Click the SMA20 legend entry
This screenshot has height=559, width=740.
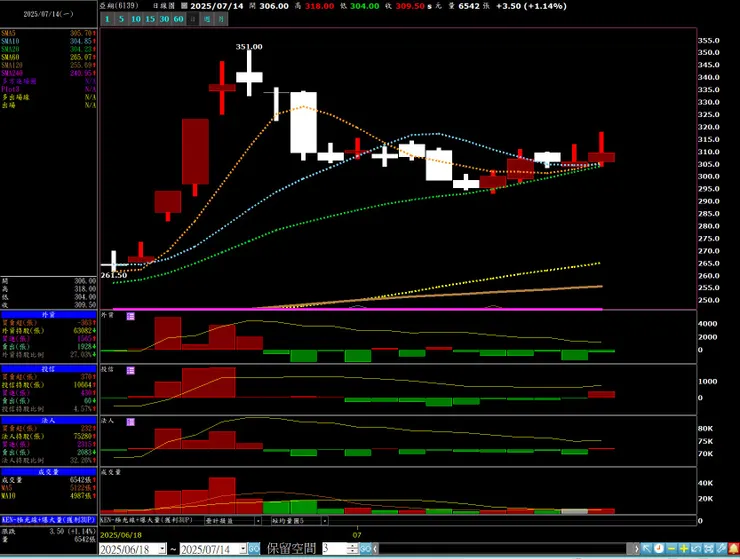point(49,49)
